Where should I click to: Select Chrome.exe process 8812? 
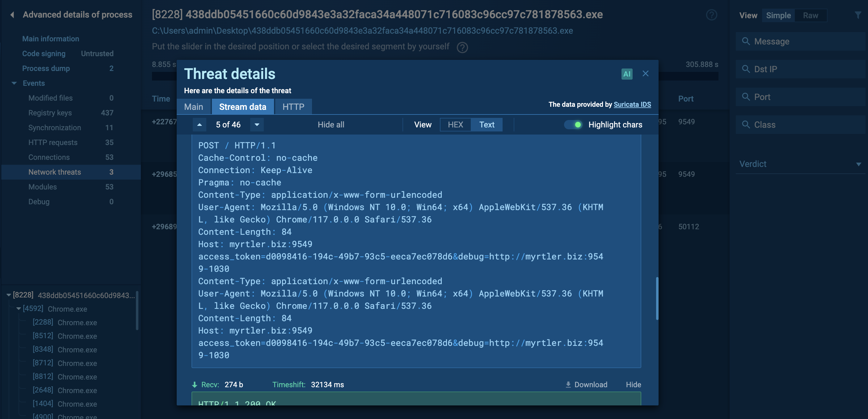(x=65, y=377)
